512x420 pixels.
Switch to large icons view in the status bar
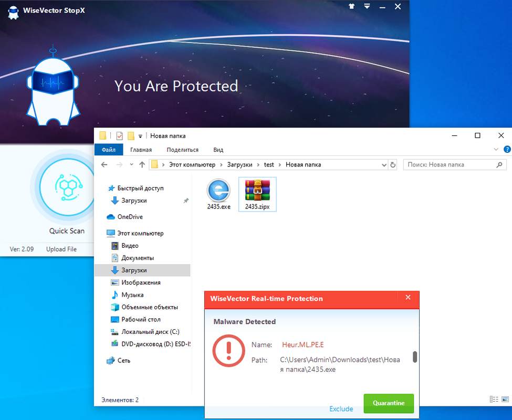pyautogui.click(x=505, y=400)
